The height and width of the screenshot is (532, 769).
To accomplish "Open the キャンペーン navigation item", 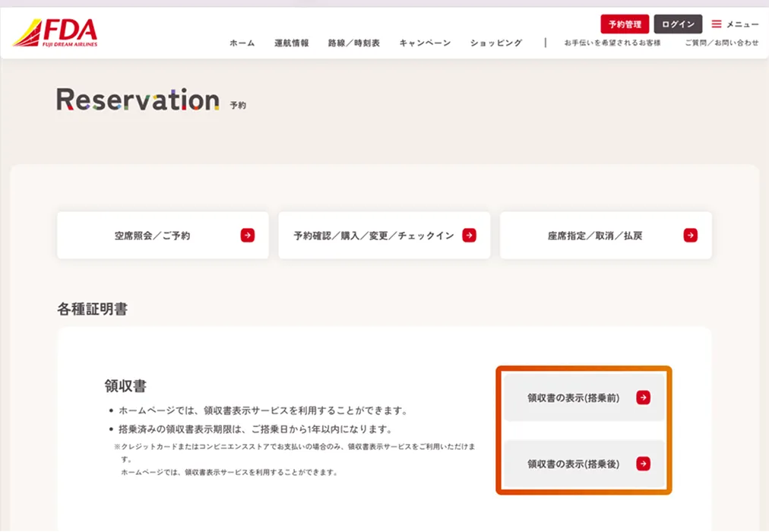I will (x=425, y=43).
